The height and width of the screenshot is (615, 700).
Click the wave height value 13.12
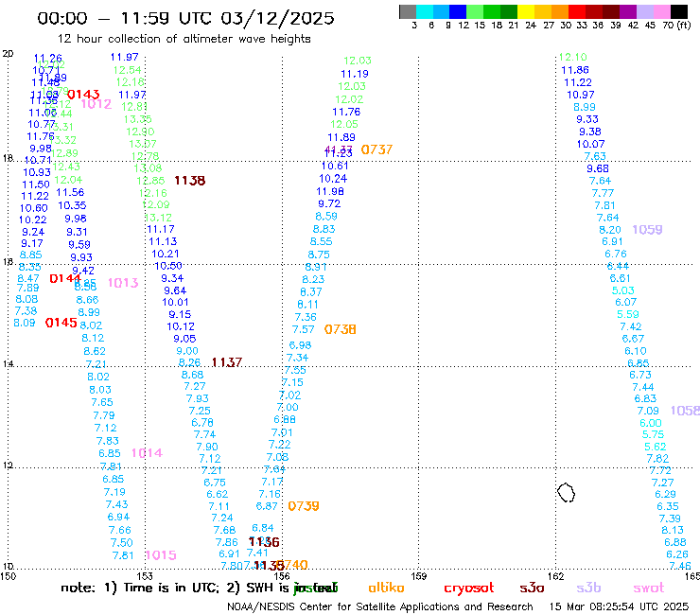coord(158,218)
